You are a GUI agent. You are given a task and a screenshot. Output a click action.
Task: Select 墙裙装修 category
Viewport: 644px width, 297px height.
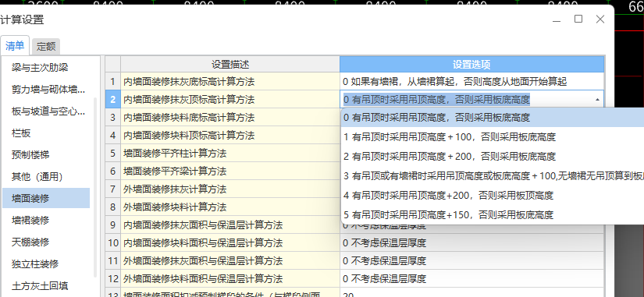click(46, 221)
